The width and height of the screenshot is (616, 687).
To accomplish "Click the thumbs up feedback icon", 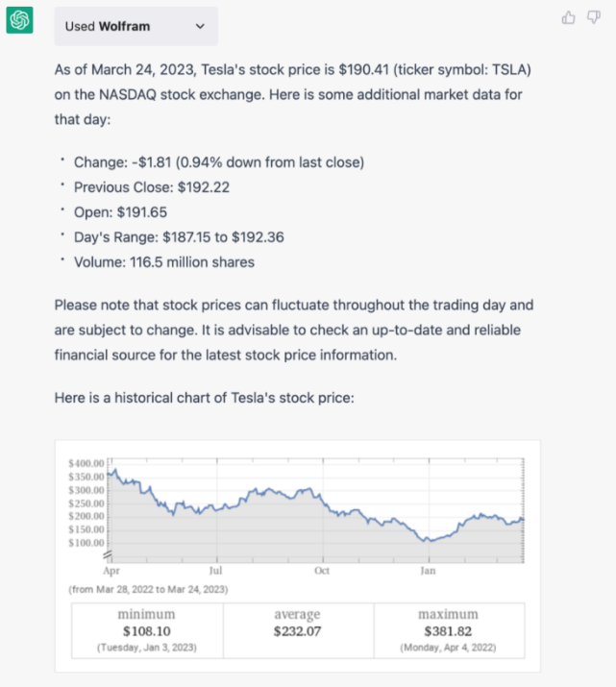I will [569, 17].
